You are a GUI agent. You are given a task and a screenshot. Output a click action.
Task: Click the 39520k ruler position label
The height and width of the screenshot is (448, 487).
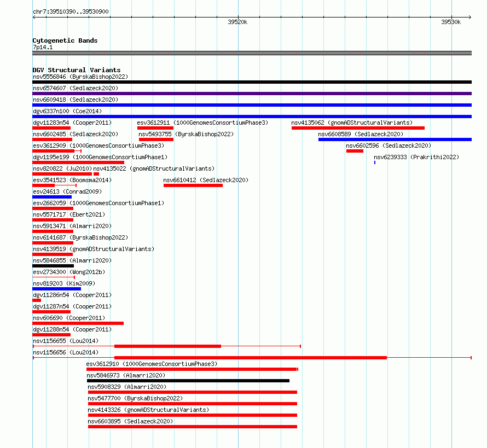(237, 22)
